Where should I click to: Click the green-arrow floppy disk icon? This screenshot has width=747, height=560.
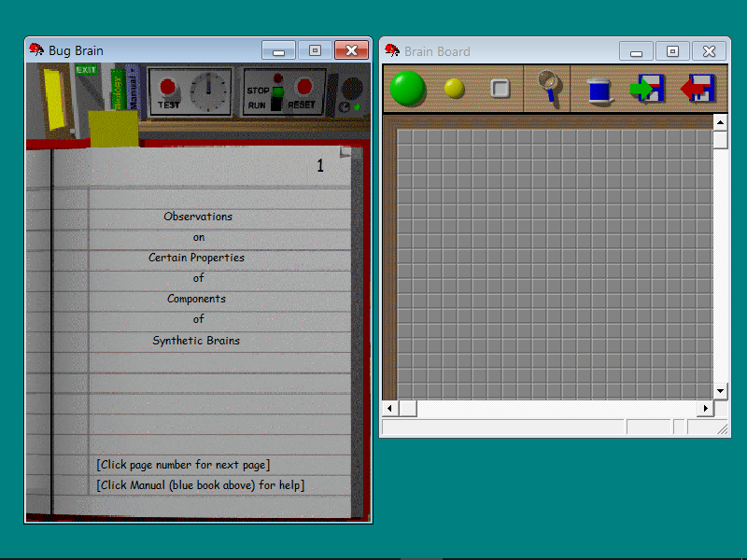(646, 88)
